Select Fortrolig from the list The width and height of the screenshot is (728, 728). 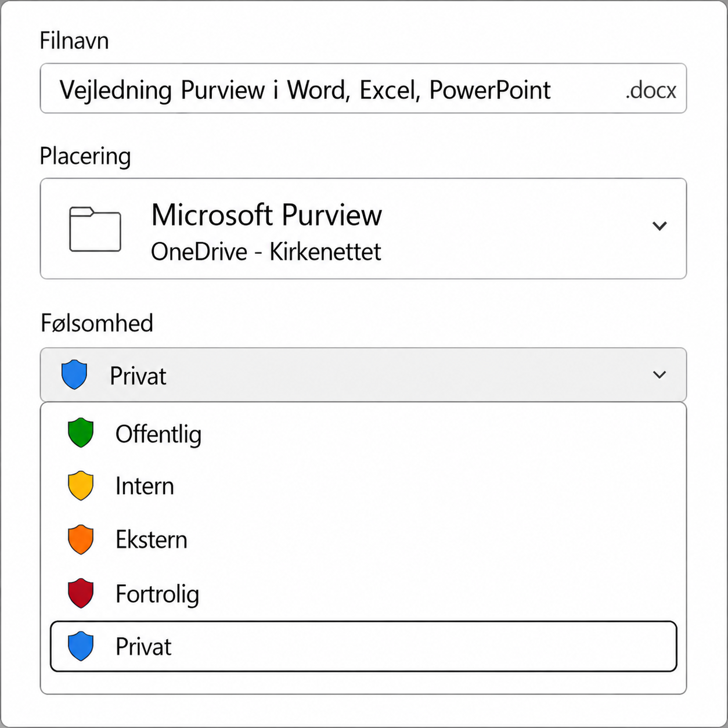[x=363, y=593]
